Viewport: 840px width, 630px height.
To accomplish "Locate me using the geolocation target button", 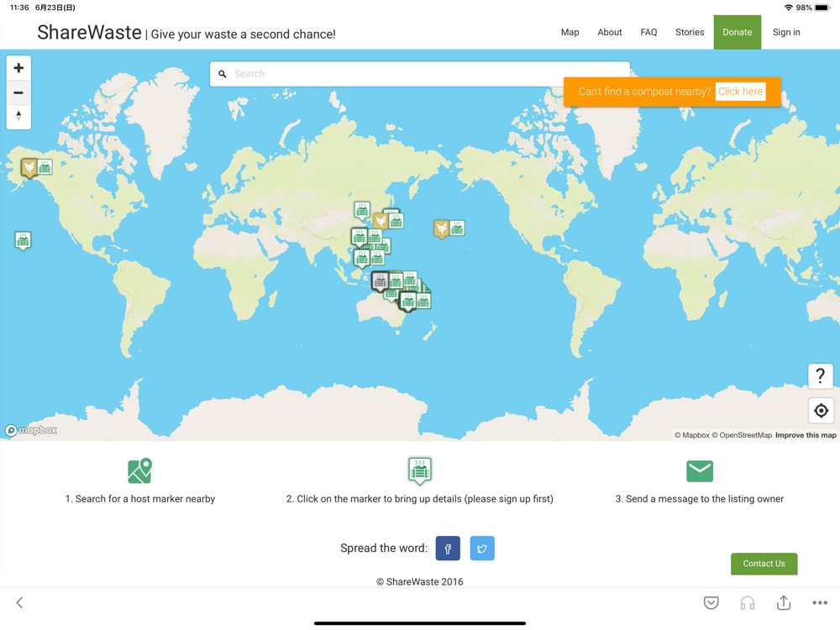I will click(821, 411).
